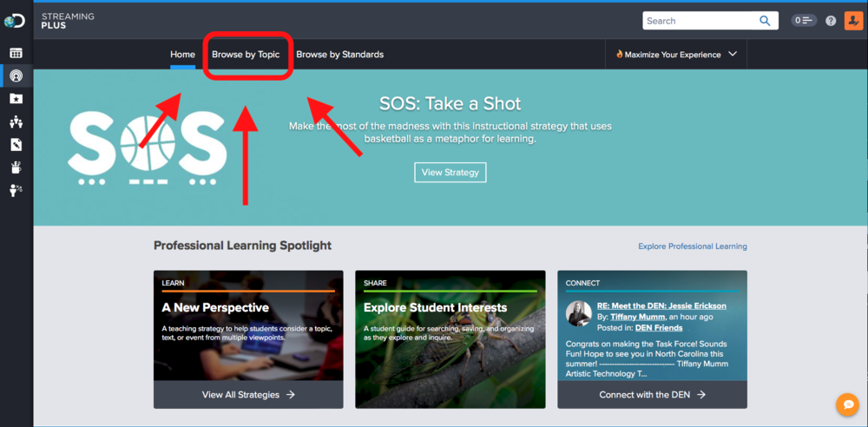This screenshot has height=427, width=868.
Task: Click the Discovery Education globe logo
Action: pyautogui.click(x=15, y=21)
